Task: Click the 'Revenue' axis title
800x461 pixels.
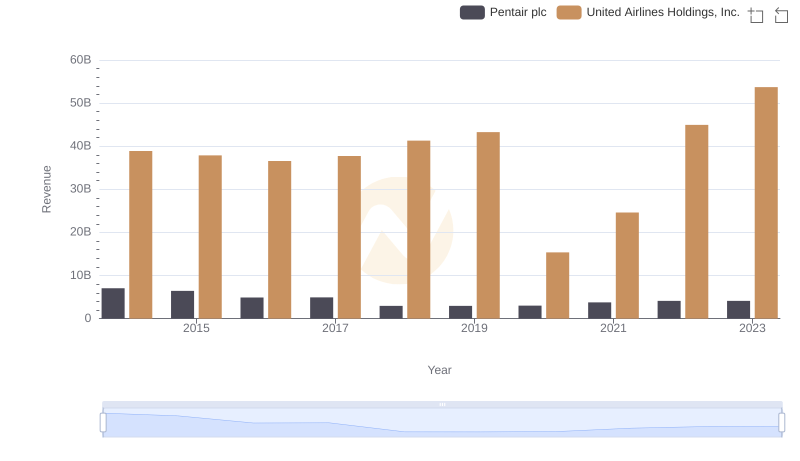Action: (46, 189)
